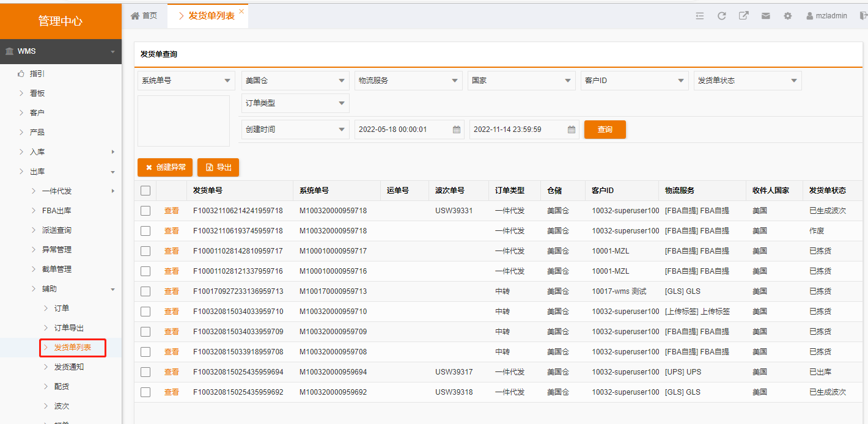Open the 国家 filter dropdown
The height and width of the screenshot is (424, 868).
pyautogui.click(x=521, y=81)
